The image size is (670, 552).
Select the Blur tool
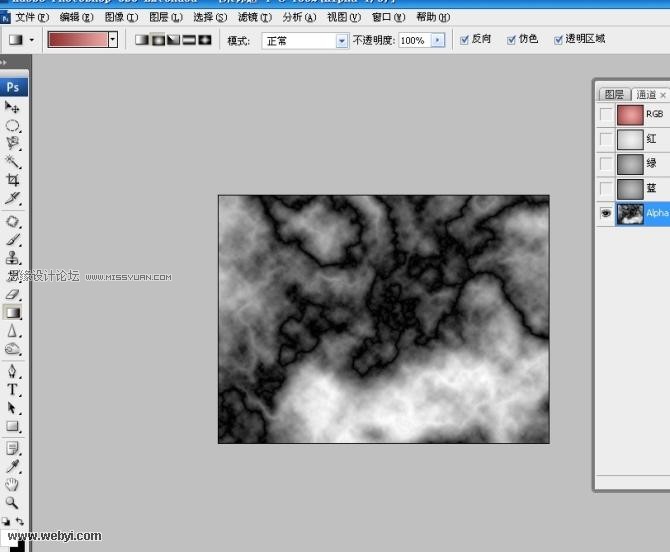tap(12, 331)
